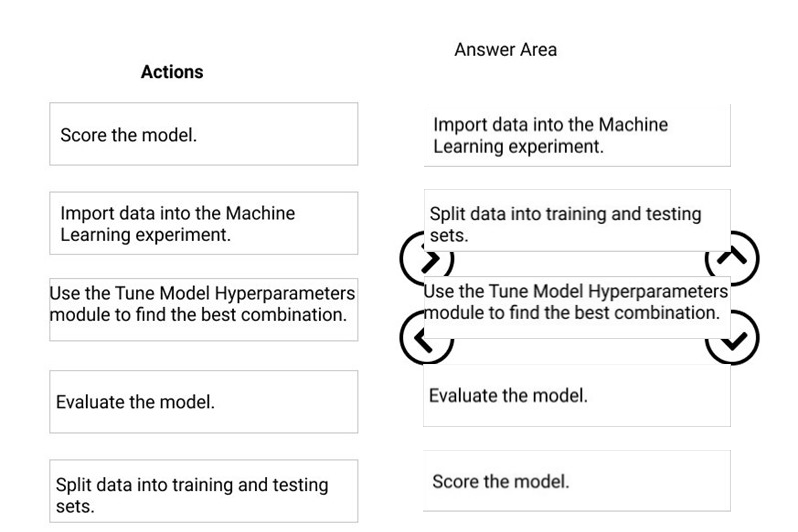Click the up arrow reorder icon
Image resolution: width=798 pixels, height=532 pixels.
point(732,259)
